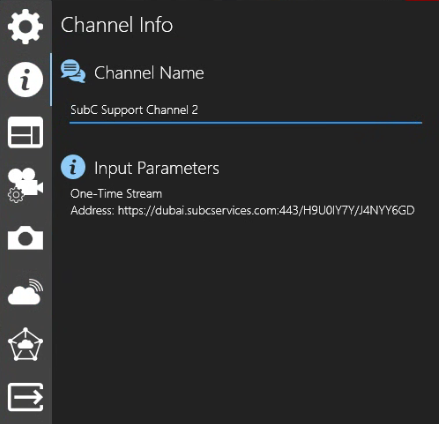Select the cloud network pentagon icon
Screen dimensions: 439x424
[x=25, y=344]
